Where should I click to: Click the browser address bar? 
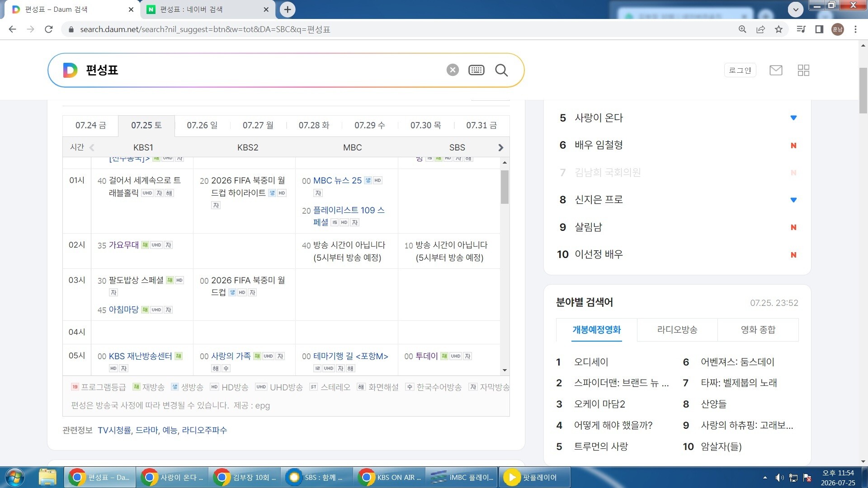(x=402, y=29)
